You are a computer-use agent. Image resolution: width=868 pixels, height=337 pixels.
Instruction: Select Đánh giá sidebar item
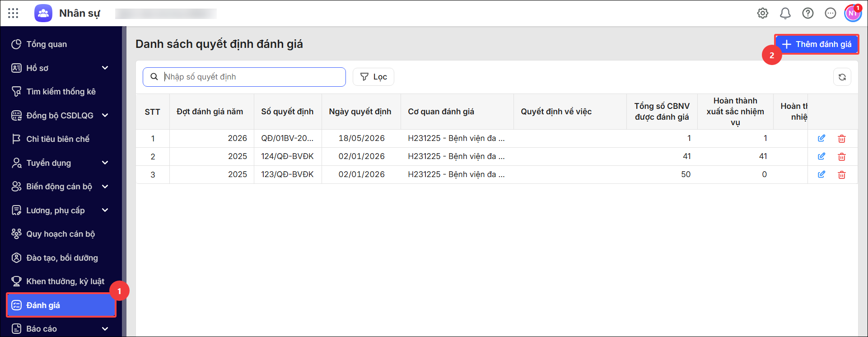[x=61, y=305]
